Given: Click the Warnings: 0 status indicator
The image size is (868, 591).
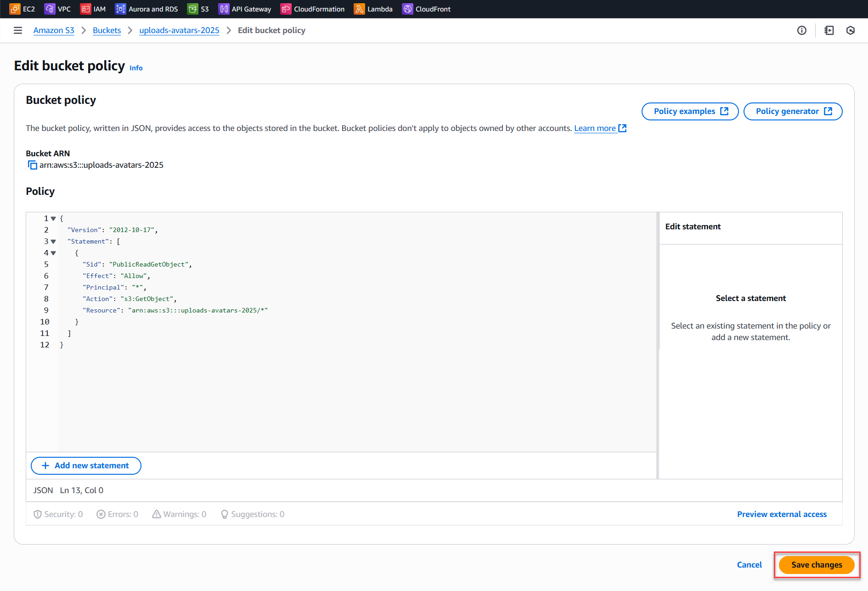Looking at the screenshot, I should (179, 514).
